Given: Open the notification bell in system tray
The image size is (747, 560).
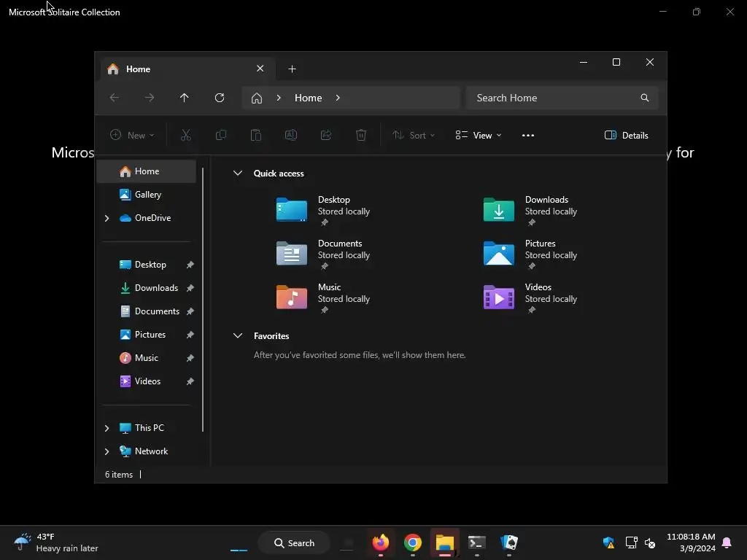Looking at the screenshot, I should point(727,542).
